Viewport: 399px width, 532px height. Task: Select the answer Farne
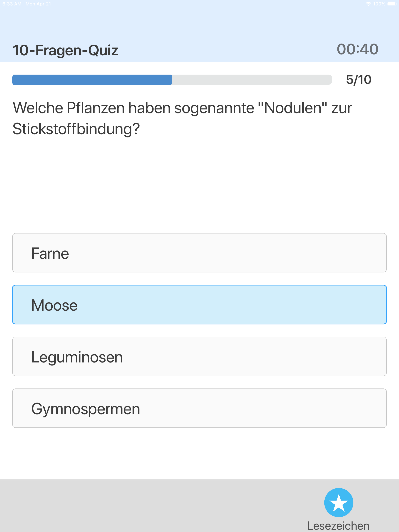(199, 253)
